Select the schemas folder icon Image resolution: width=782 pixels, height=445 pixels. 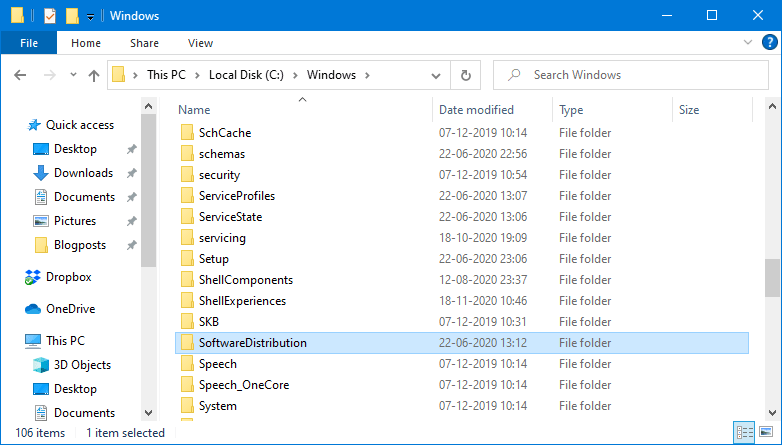tap(187, 154)
